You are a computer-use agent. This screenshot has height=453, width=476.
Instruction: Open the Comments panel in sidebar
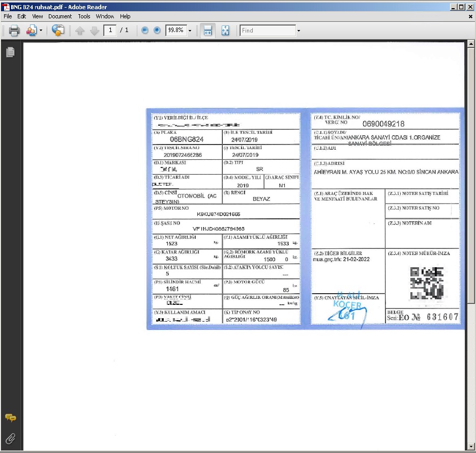[x=10, y=418]
